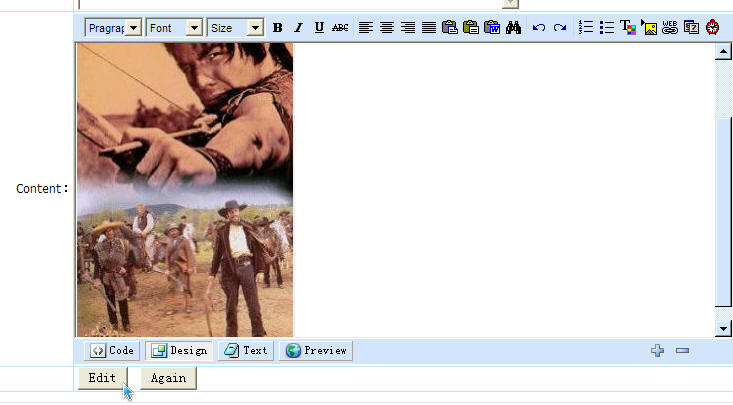Open the text color tool
The image size is (733, 405).
point(628,27)
